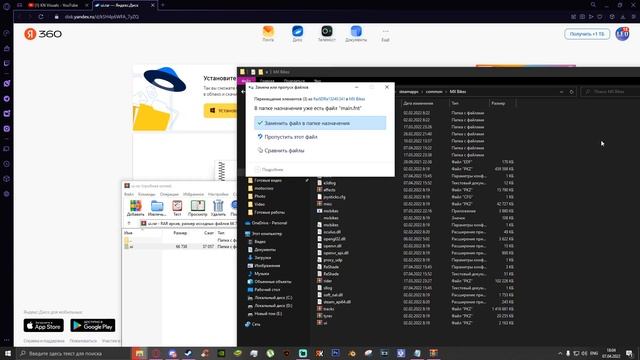Select Этот компьютер in Explorer sidebar
The height and width of the screenshot is (360, 640).
tap(263, 234)
